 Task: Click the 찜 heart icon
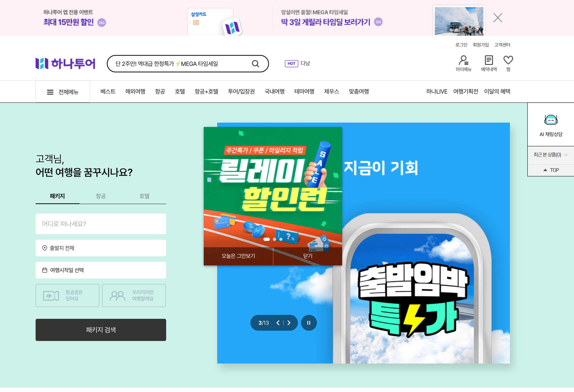(x=508, y=60)
